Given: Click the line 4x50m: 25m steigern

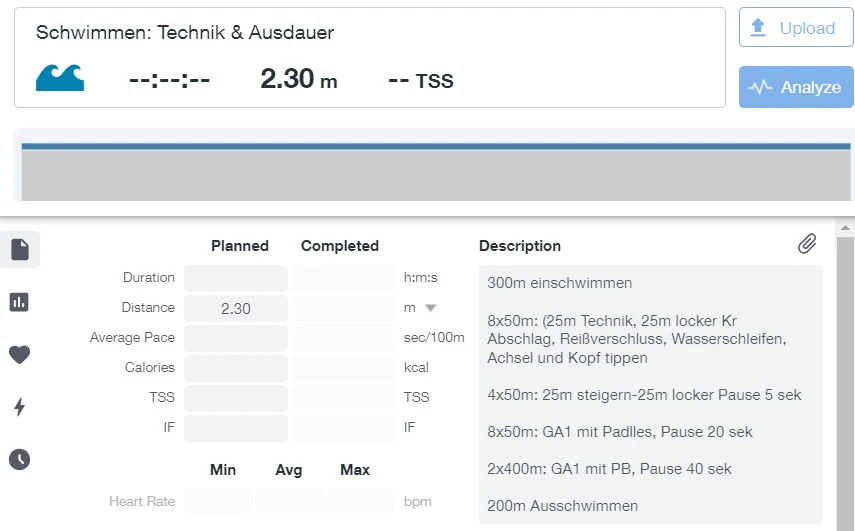Looking at the screenshot, I should 644,395.
